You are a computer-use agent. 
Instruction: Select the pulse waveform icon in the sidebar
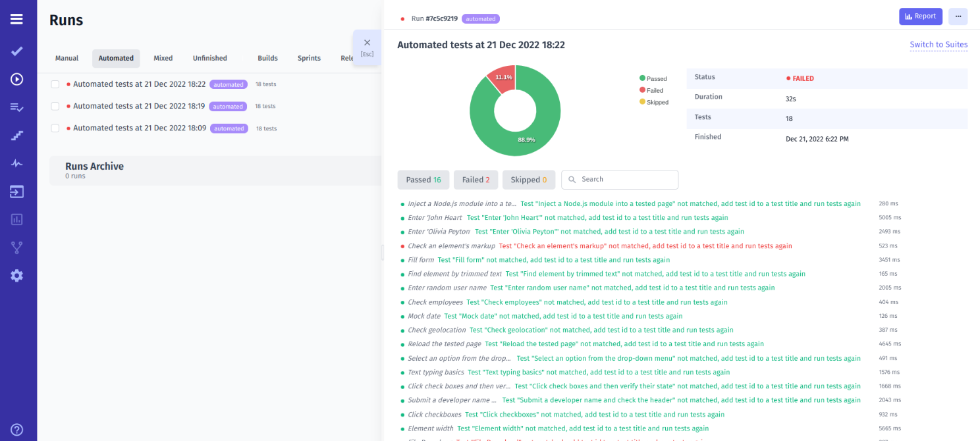pos(16,163)
